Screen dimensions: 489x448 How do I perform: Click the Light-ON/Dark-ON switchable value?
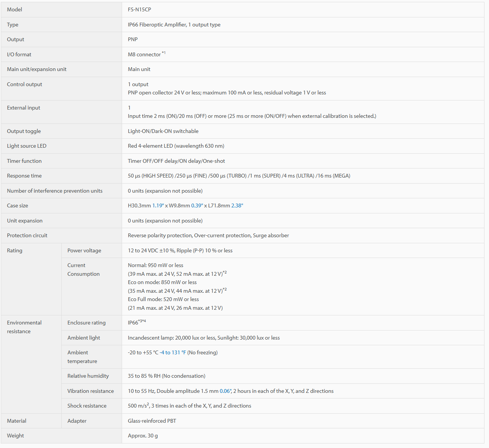[x=163, y=131]
